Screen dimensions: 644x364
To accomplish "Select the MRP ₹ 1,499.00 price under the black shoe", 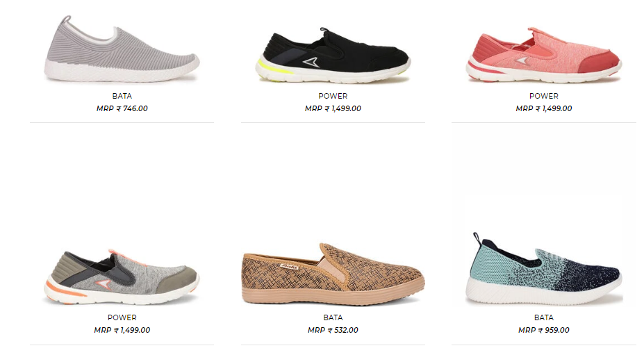I will click(x=333, y=108).
